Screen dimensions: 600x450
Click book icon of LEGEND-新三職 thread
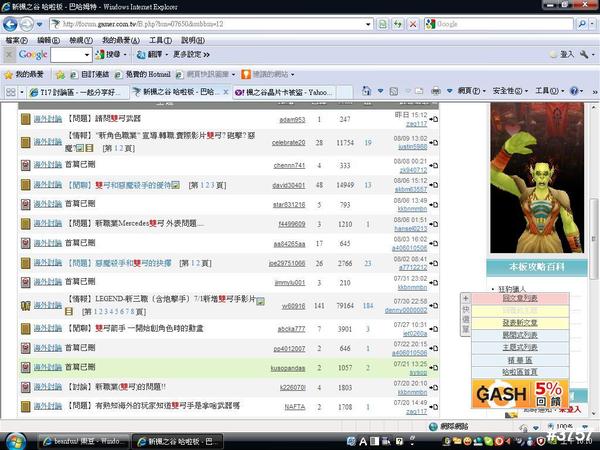click(x=26, y=304)
